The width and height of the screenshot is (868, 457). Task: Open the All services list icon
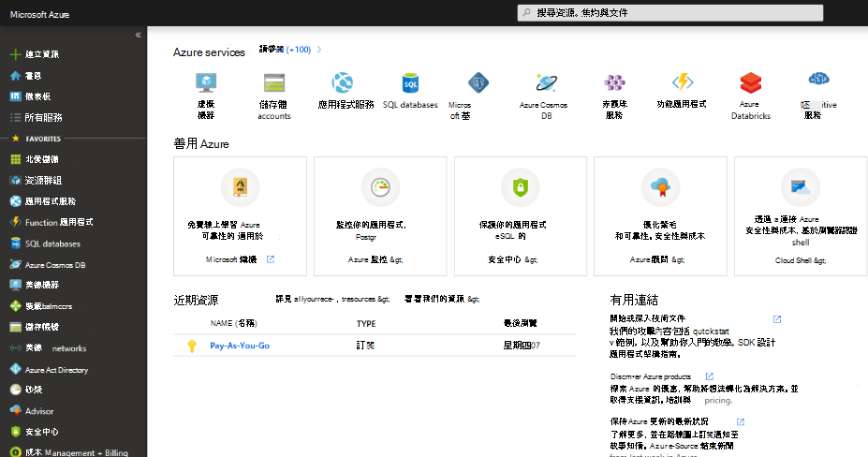tap(16, 117)
